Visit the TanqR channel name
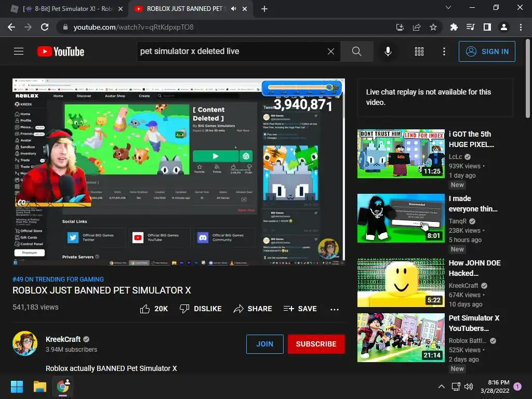 coord(458,221)
